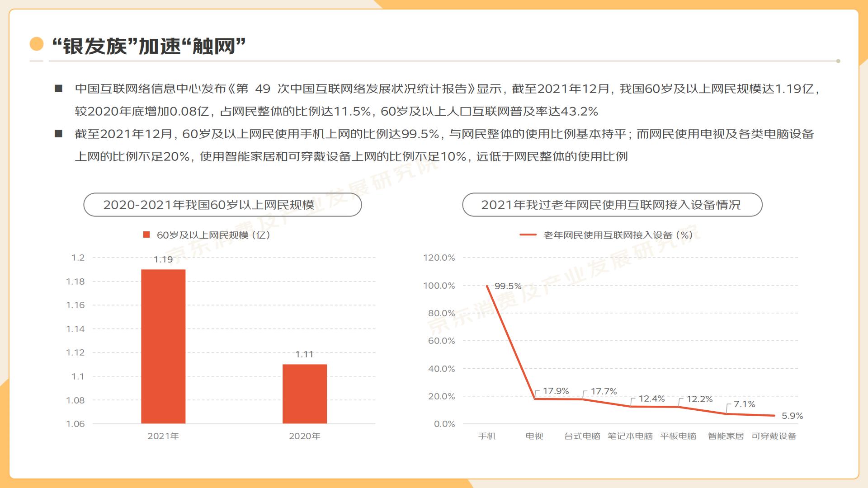Select the second black square bullet point
The height and width of the screenshot is (488, 868).
pyautogui.click(x=58, y=134)
